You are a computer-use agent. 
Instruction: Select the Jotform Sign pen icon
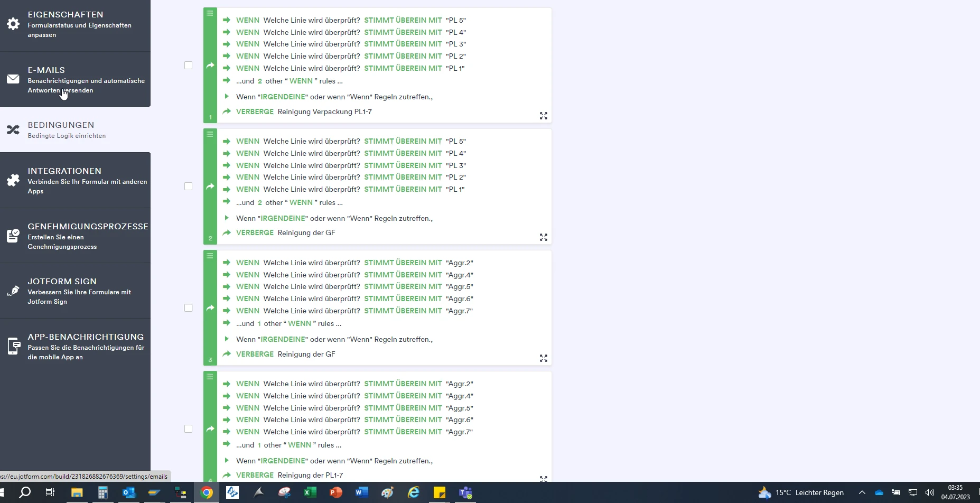pyautogui.click(x=13, y=291)
